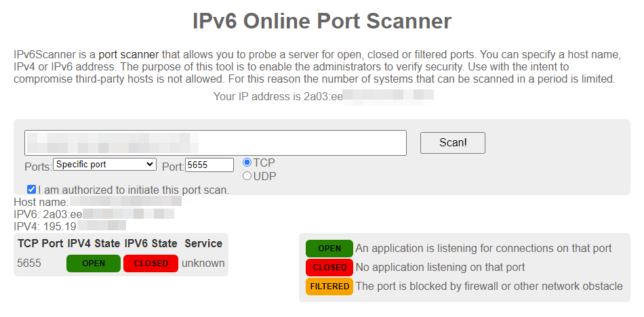644x317 pixels.
Task: Click the unknown service cell
Action: [203, 263]
